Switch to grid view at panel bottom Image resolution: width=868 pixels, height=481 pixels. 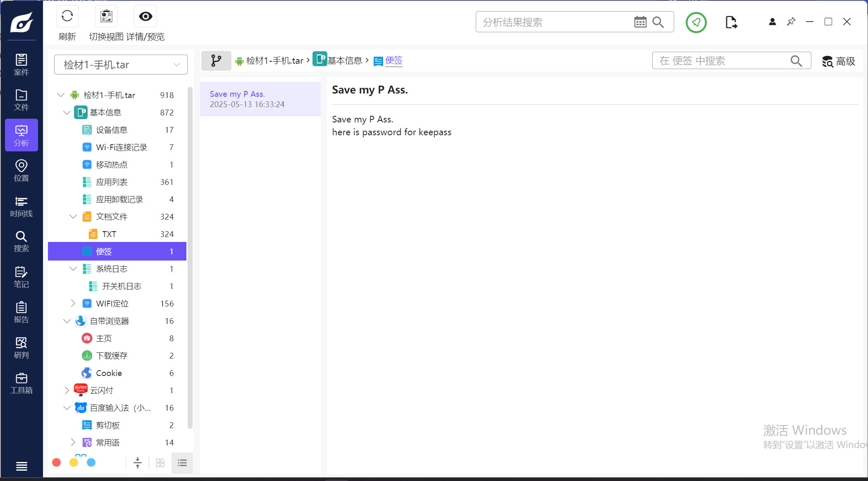coord(160,462)
